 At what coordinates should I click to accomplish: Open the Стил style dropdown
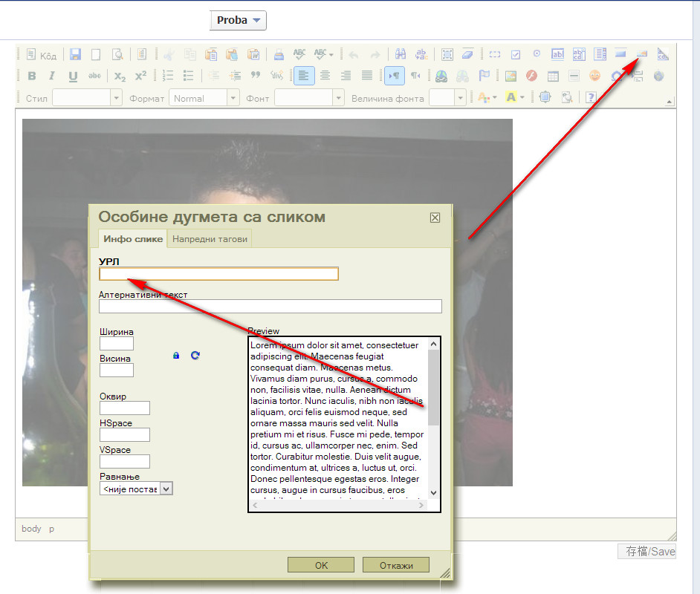point(87,98)
